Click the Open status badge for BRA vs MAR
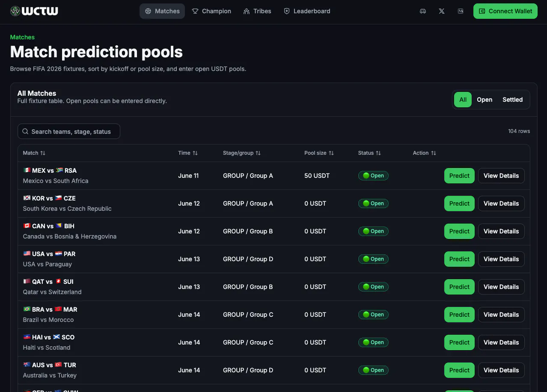 tap(373, 315)
